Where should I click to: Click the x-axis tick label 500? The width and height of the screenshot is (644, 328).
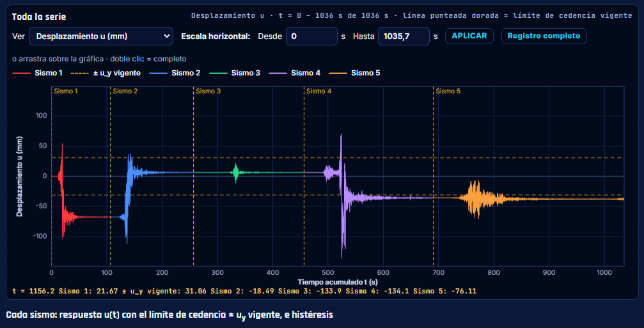pos(327,272)
